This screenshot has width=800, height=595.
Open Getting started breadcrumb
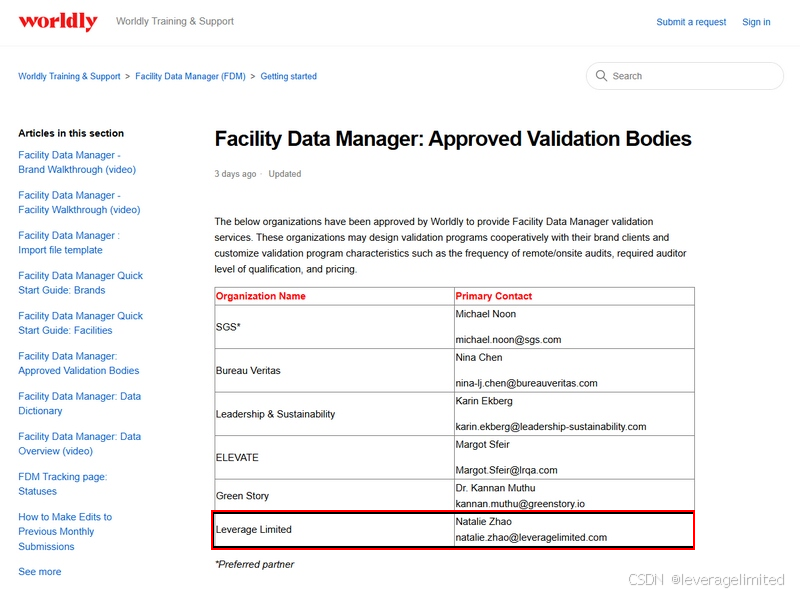tap(288, 76)
